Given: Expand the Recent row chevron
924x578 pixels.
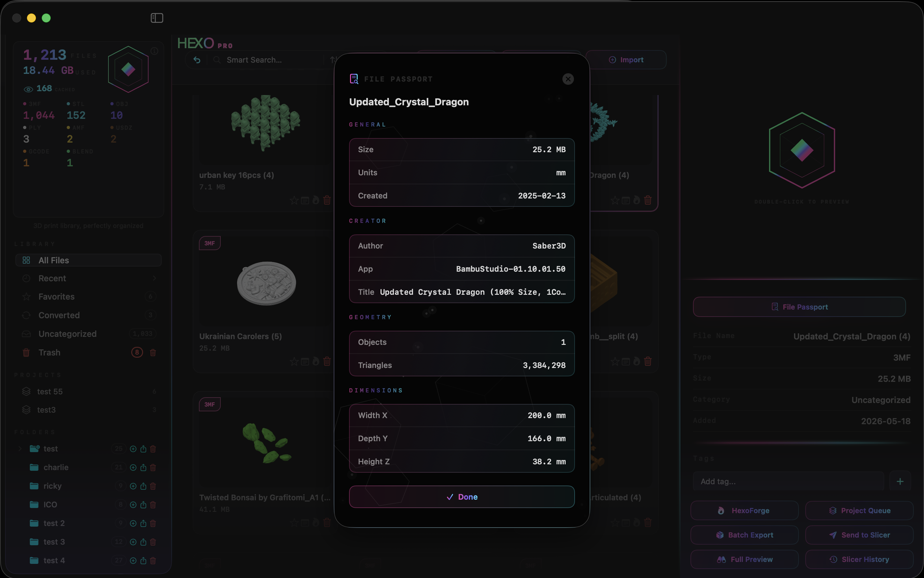Looking at the screenshot, I should tap(154, 278).
